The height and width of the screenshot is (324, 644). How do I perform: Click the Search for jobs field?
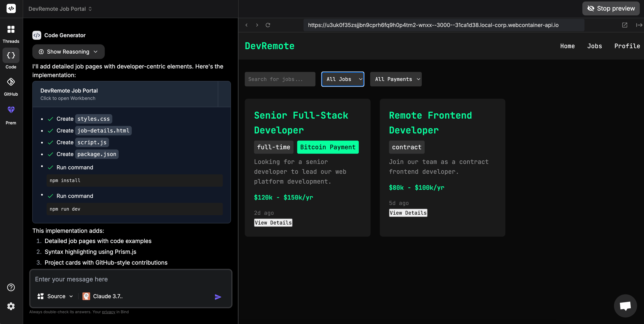(280, 79)
